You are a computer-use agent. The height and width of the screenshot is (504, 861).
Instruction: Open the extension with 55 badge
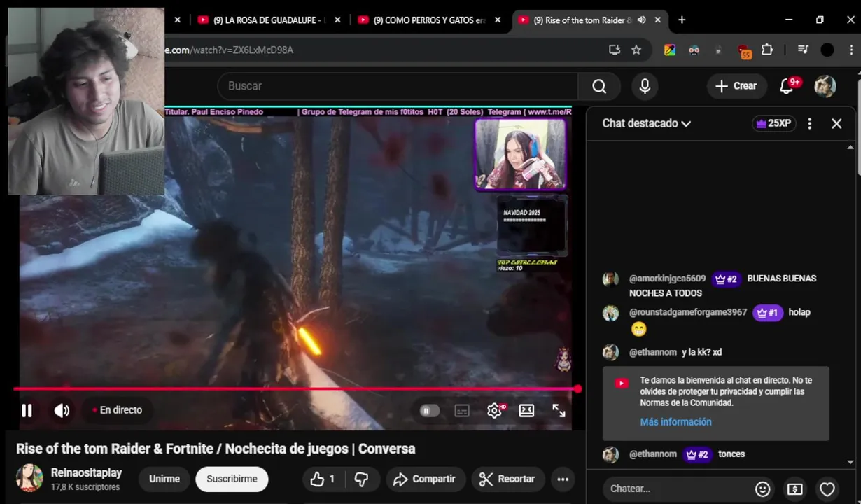pos(744,50)
